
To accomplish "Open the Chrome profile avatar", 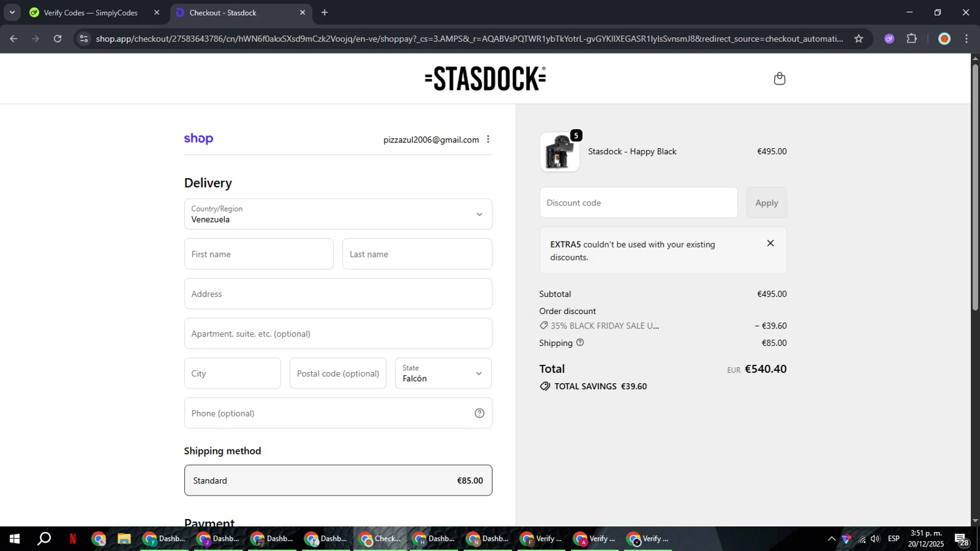I will 944,39.
